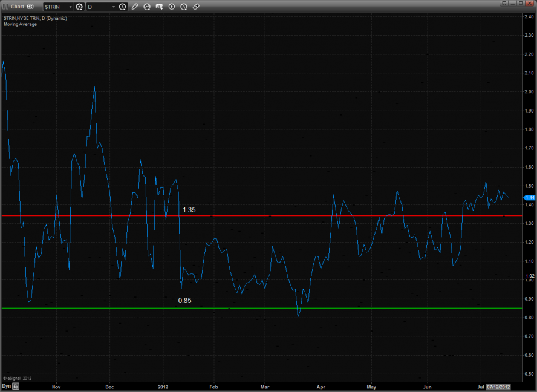Click the circled A icon in toolbar
537x392 pixels.
[x=184, y=7]
